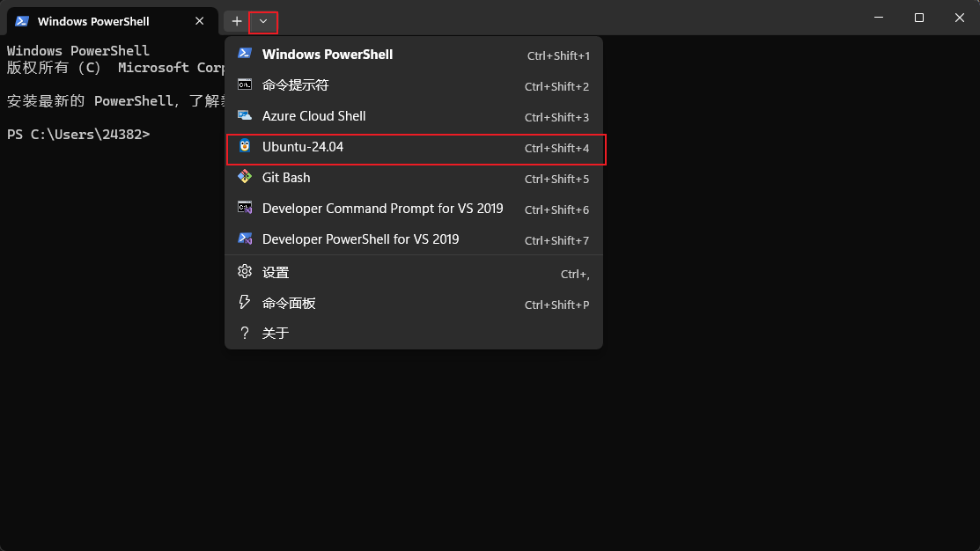The height and width of the screenshot is (551, 980).
Task: Collapse the new-tab dropdown chevron
Action: pyautogui.click(x=263, y=21)
